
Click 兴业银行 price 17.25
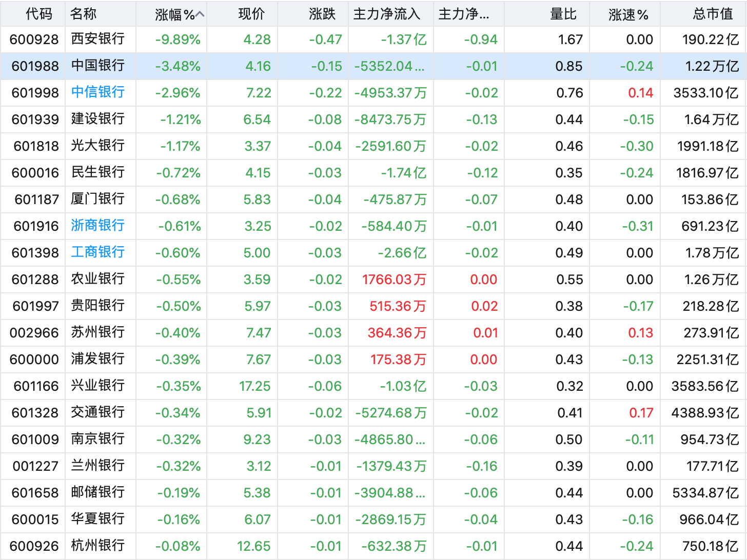point(254,386)
